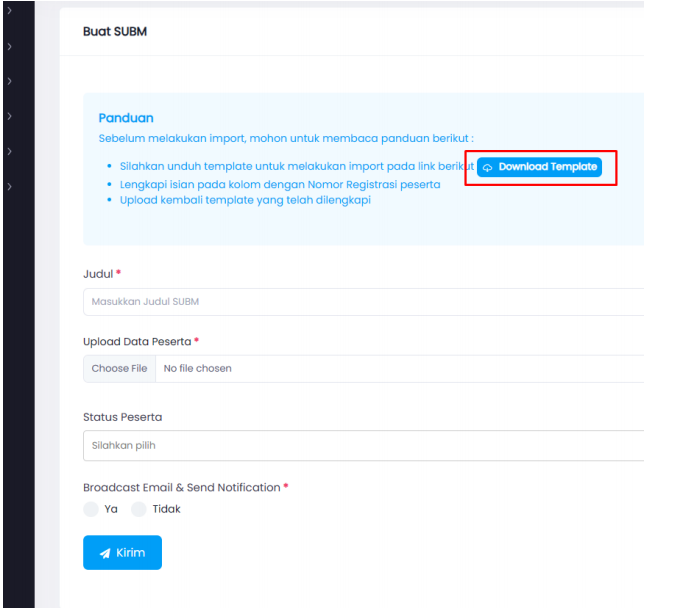
Task: Click the Choose File button
Action: [x=119, y=368]
